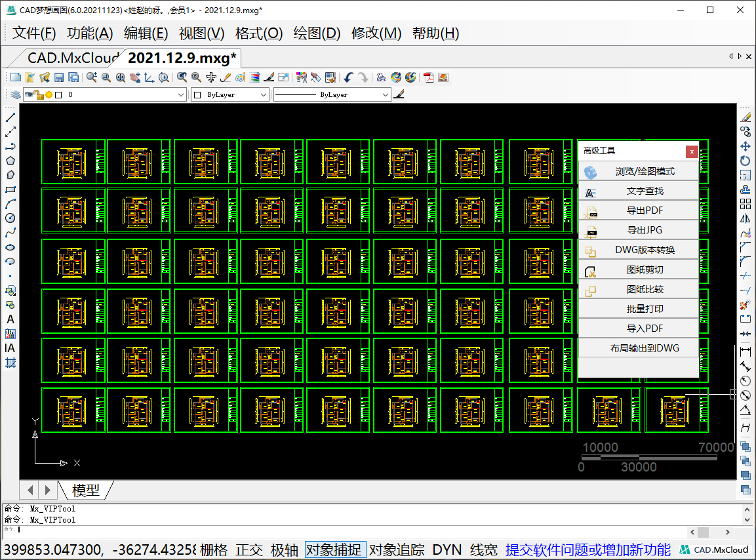
Task: Expand the ByLayer color dropdown
Action: (263, 94)
